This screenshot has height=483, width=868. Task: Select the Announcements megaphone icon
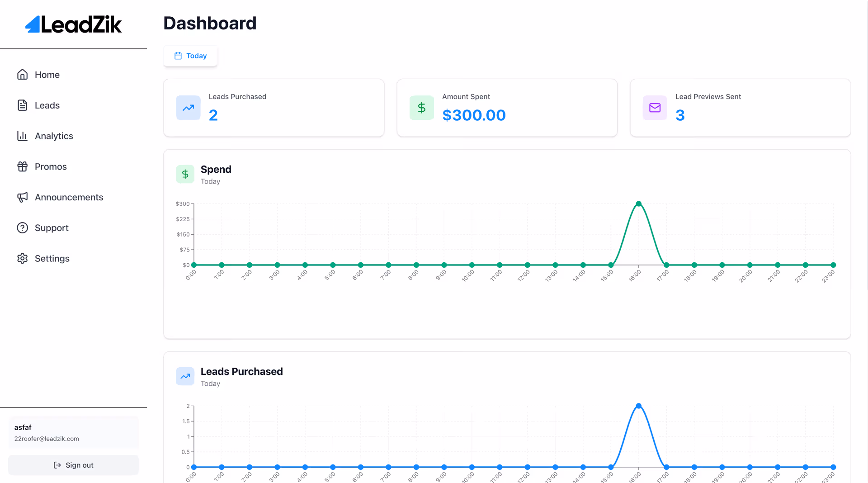tap(23, 197)
